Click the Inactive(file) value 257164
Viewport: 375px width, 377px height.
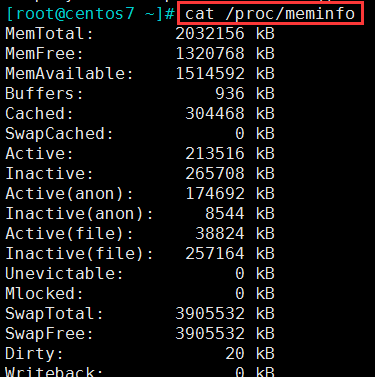coord(215,254)
